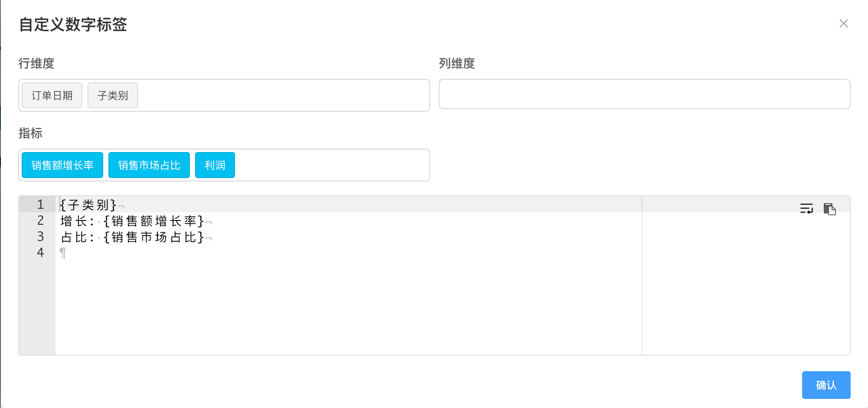Click empty area of 行维度 box

point(282,95)
